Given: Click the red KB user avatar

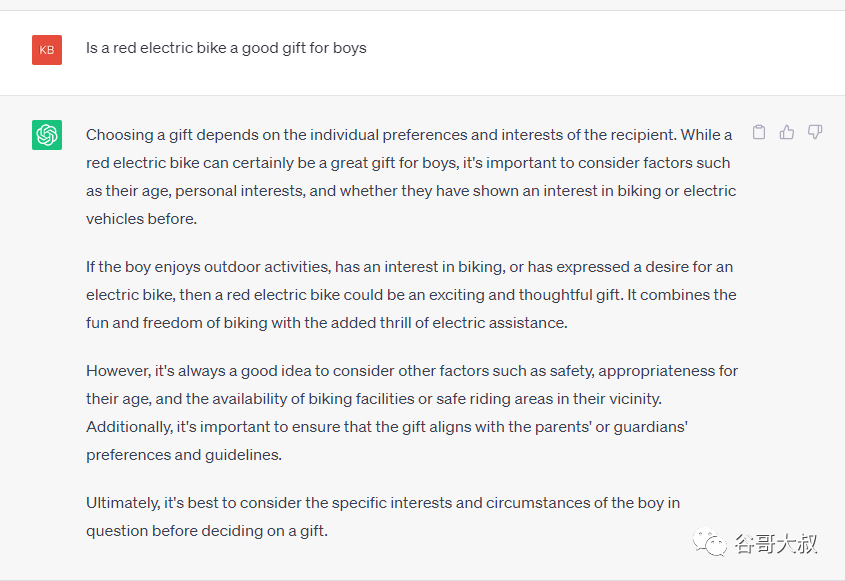Looking at the screenshot, I should [47, 50].
